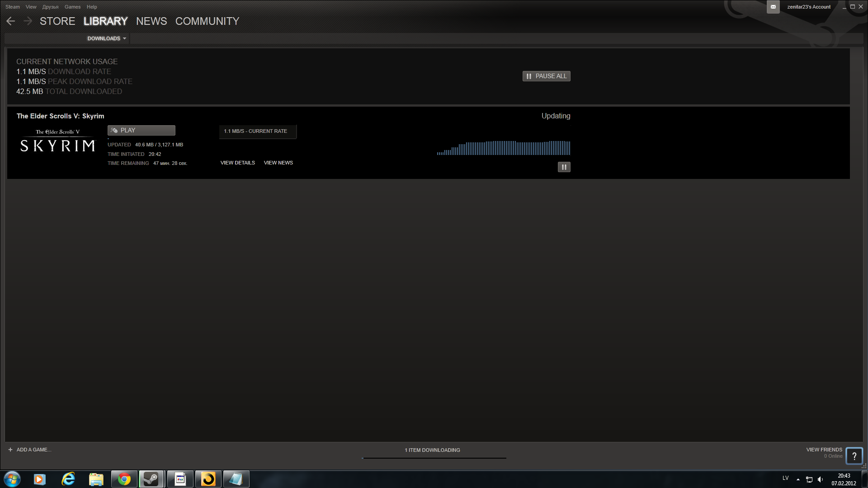Open the orange ring taskbar app
This screenshot has width=868, height=488.
[x=208, y=479]
